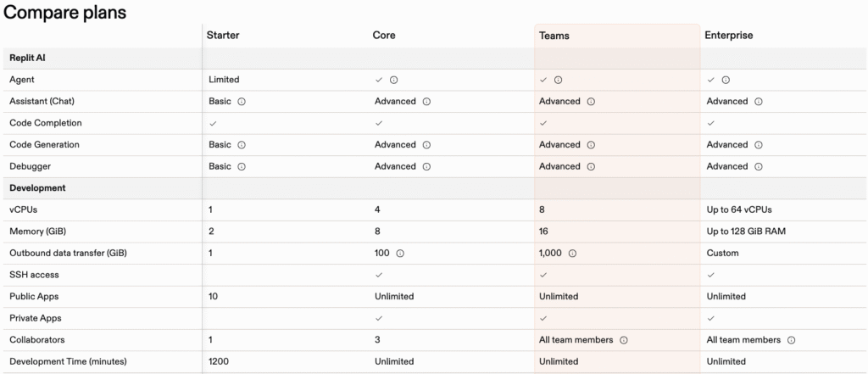Screen dimensions: 868x374
Task: Click the Agent row label
Action: pyautogui.click(x=21, y=80)
